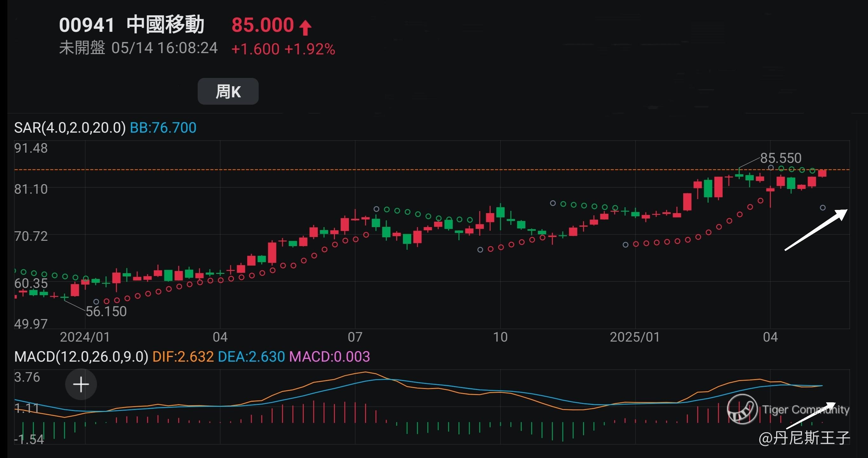Click the 91.48 price axis label

click(x=31, y=149)
